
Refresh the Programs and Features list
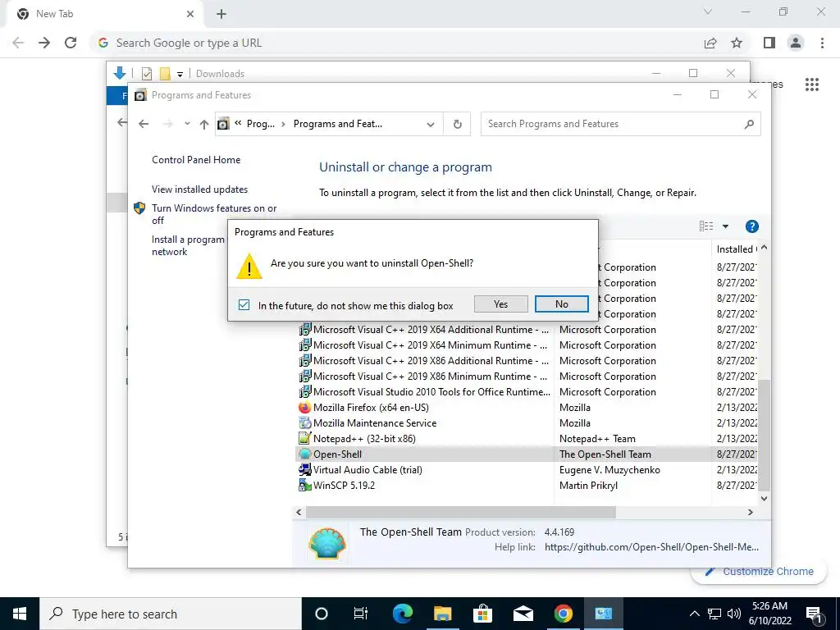tap(457, 125)
